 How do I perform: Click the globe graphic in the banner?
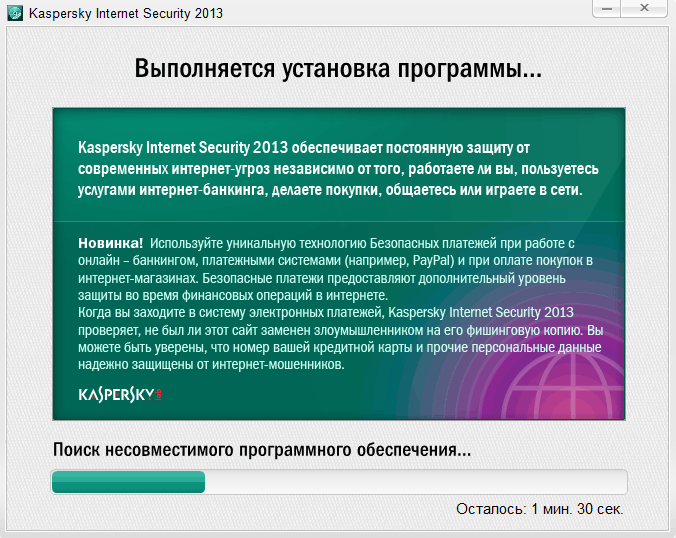[x=565, y=384]
